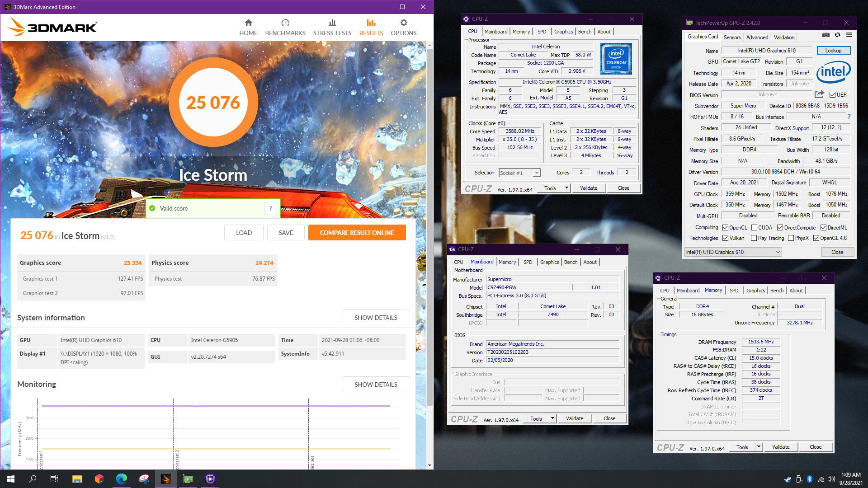Open the SPD tab in CPU-Z Memory window
868x488 pixels.
[734, 291]
